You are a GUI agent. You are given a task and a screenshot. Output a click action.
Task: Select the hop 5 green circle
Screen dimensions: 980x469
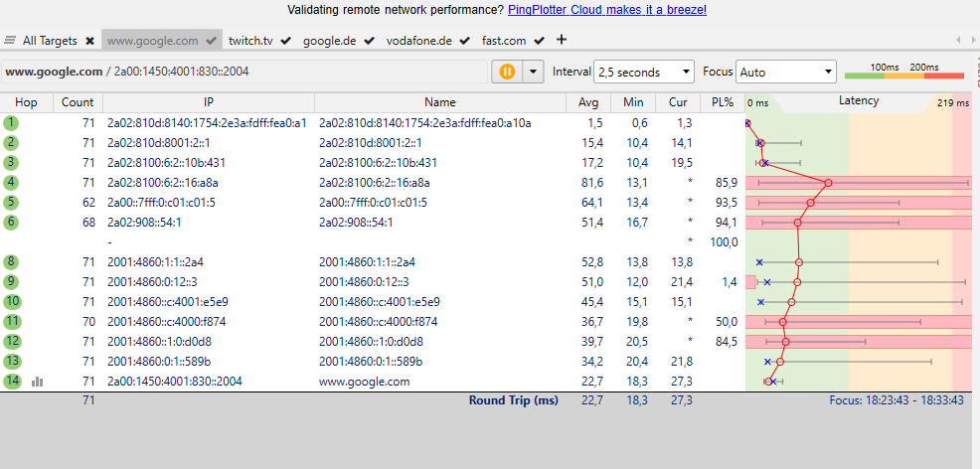(x=11, y=203)
